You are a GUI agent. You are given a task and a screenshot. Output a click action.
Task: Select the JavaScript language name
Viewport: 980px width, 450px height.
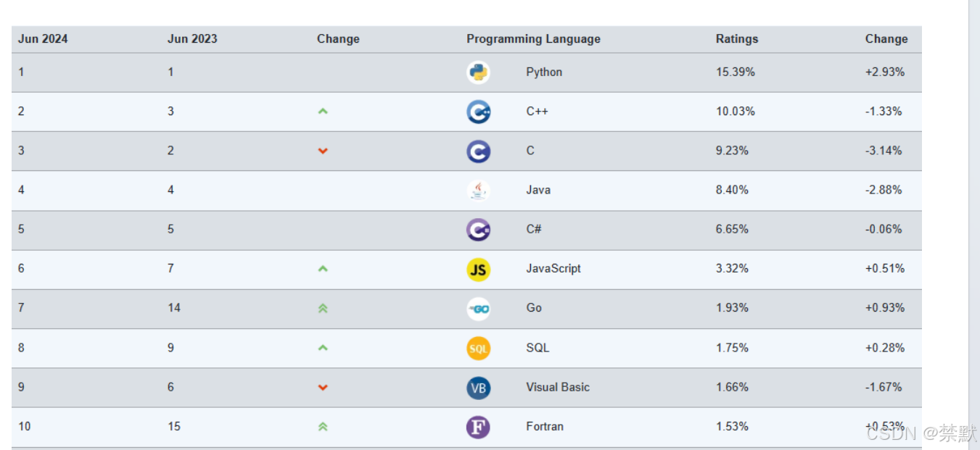pos(553,269)
